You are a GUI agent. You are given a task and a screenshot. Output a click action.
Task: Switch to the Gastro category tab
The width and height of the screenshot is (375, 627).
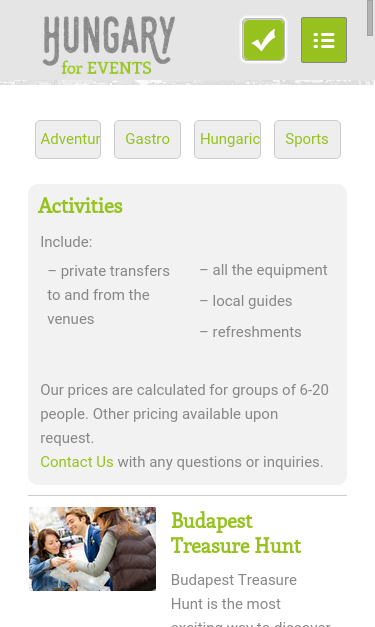tap(148, 139)
